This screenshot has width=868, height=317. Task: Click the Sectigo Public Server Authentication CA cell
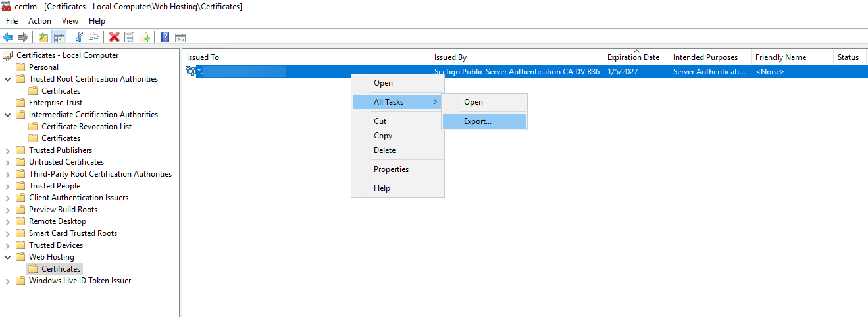pyautogui.click(x=517, y=72)
